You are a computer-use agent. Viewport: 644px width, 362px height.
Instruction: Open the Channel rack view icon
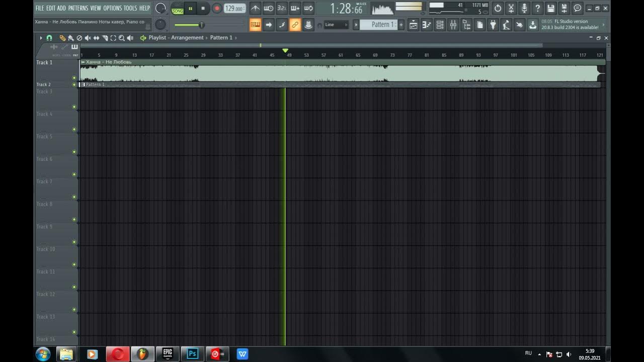point(440,25)
